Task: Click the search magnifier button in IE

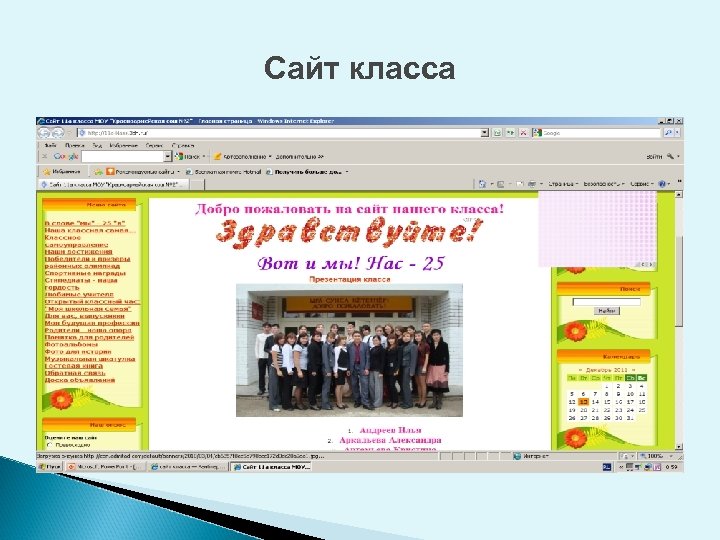Action: click(x=668, y=133)
